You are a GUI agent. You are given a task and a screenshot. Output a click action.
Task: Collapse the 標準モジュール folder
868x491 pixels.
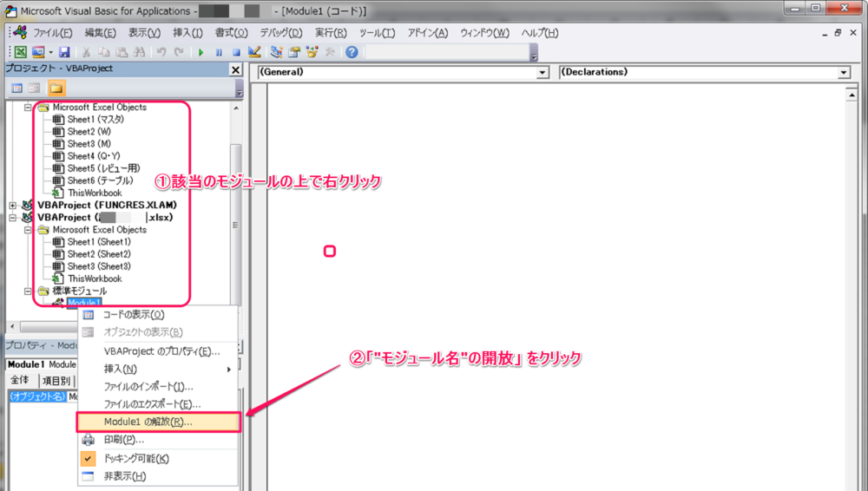28,291
